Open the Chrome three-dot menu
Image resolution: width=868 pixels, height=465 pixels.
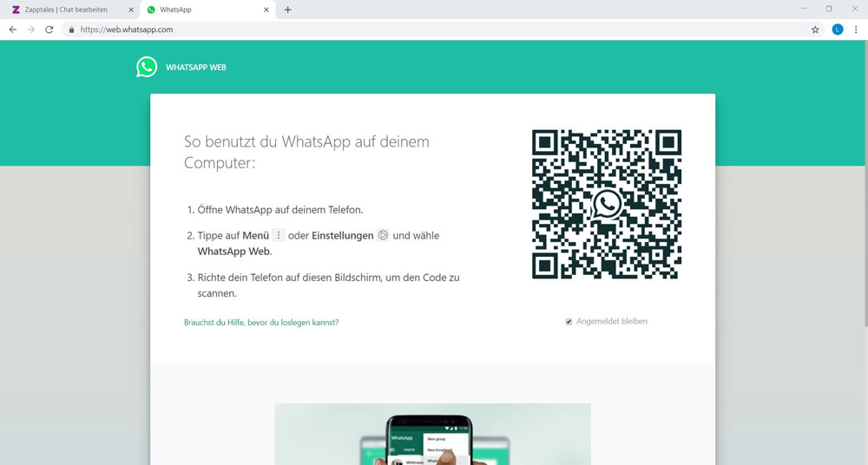(x=856, y=29)
